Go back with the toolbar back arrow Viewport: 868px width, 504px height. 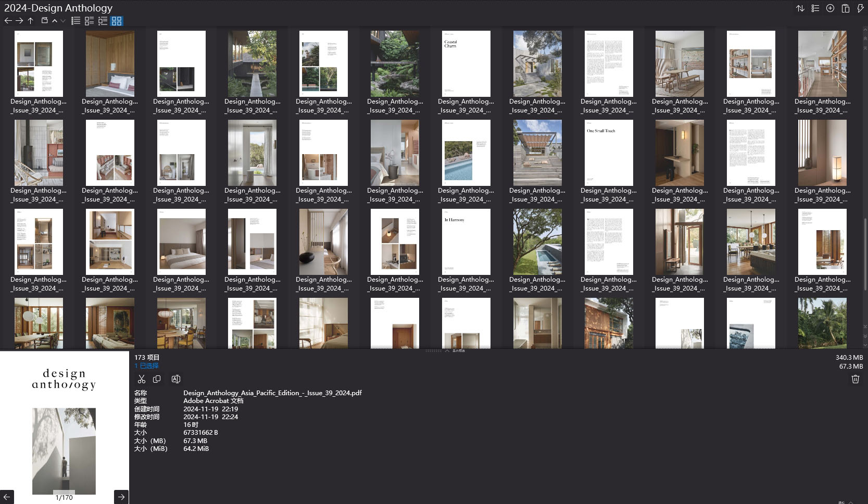click(x=8, y=21)
